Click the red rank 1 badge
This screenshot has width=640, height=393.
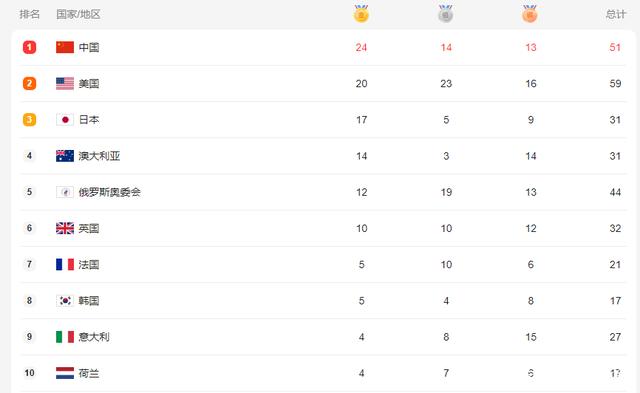pos(29,47)
